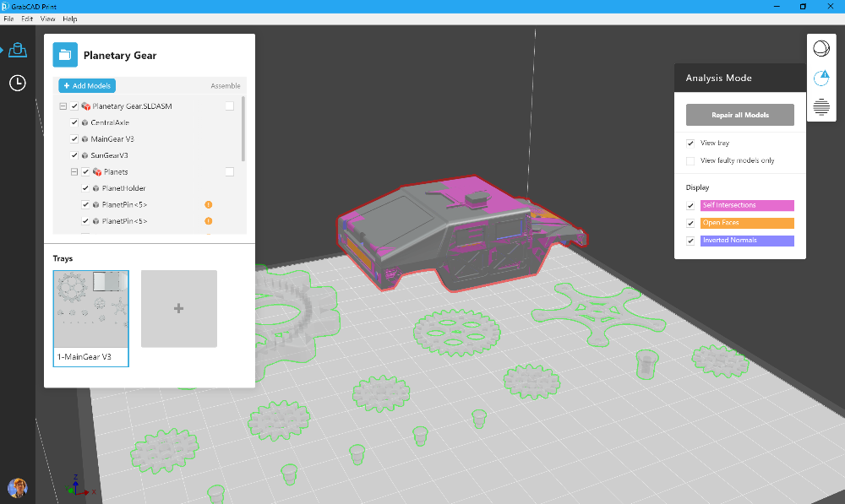Click the GrabCAD Print app icon

(x=5, y=7)
